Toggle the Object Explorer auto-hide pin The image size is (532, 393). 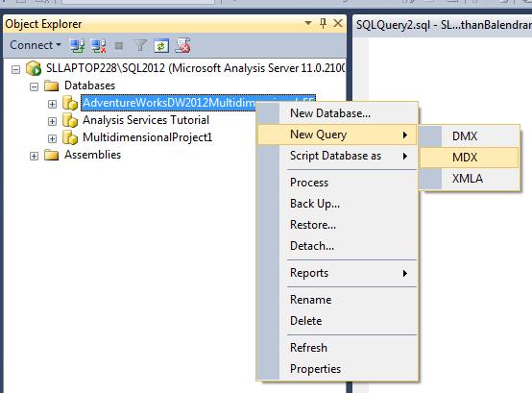323,23
